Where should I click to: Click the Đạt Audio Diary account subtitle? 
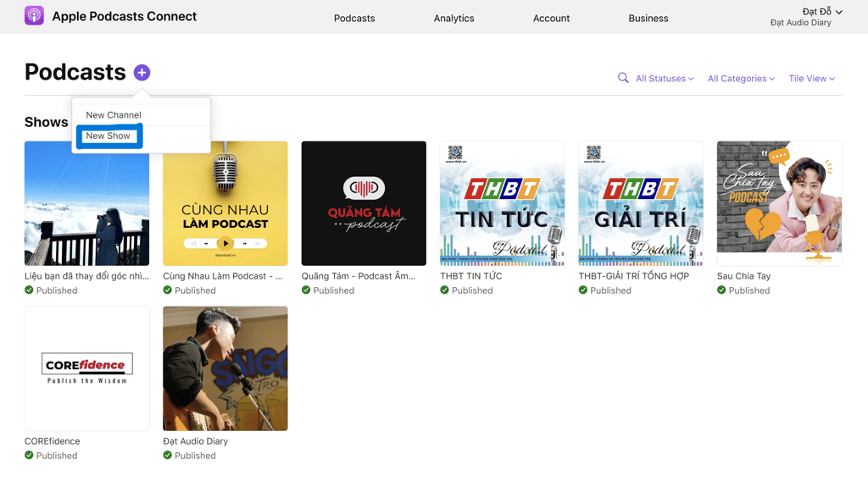coord(800,23)
